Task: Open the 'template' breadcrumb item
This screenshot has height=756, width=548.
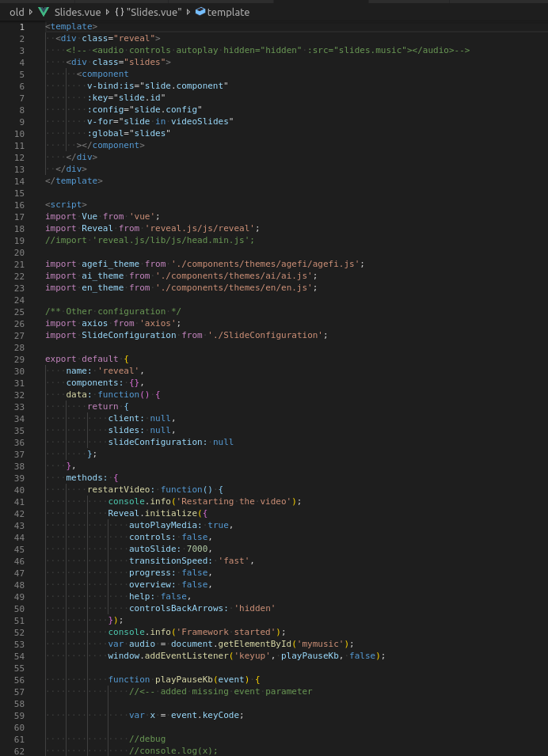Action: point(228,12)
